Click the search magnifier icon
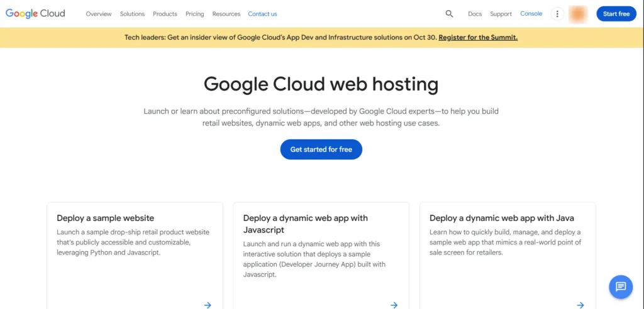The height and width of the screenshot is (309, 644). click(449, 14)
